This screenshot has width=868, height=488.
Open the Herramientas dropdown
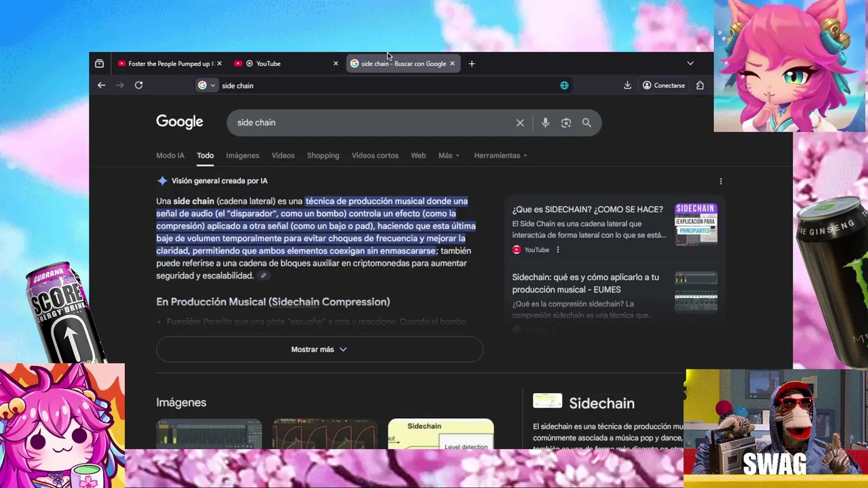tap(500, 155)
